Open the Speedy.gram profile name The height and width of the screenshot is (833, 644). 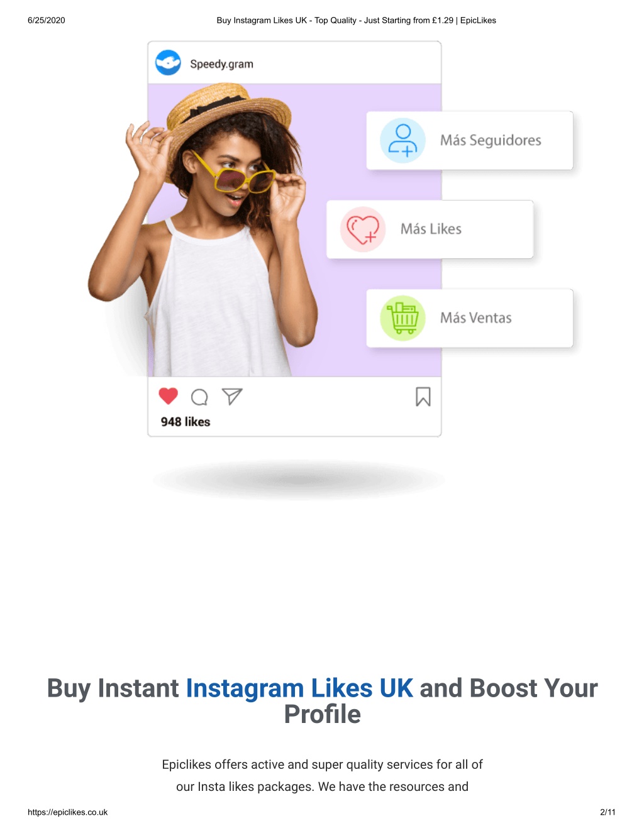point(221,64)
